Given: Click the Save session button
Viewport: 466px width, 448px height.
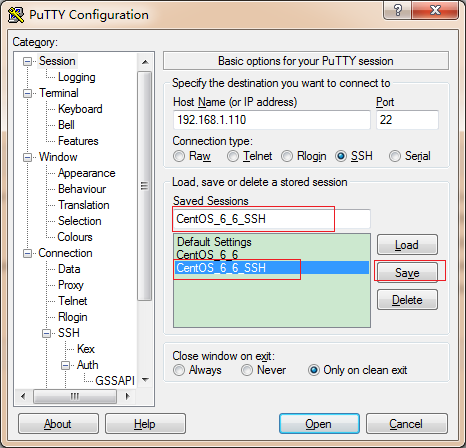Looking at the screenshot, I should (407, 273).
